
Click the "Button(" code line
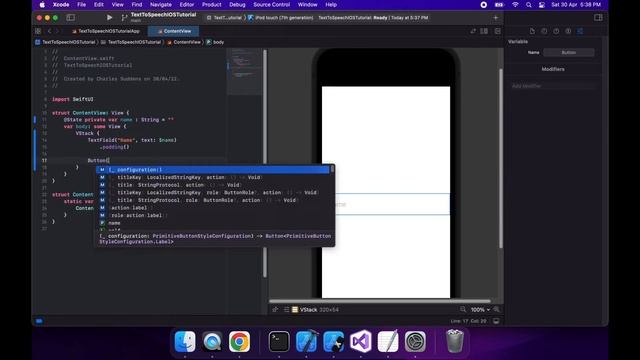[x=98, y=160]
